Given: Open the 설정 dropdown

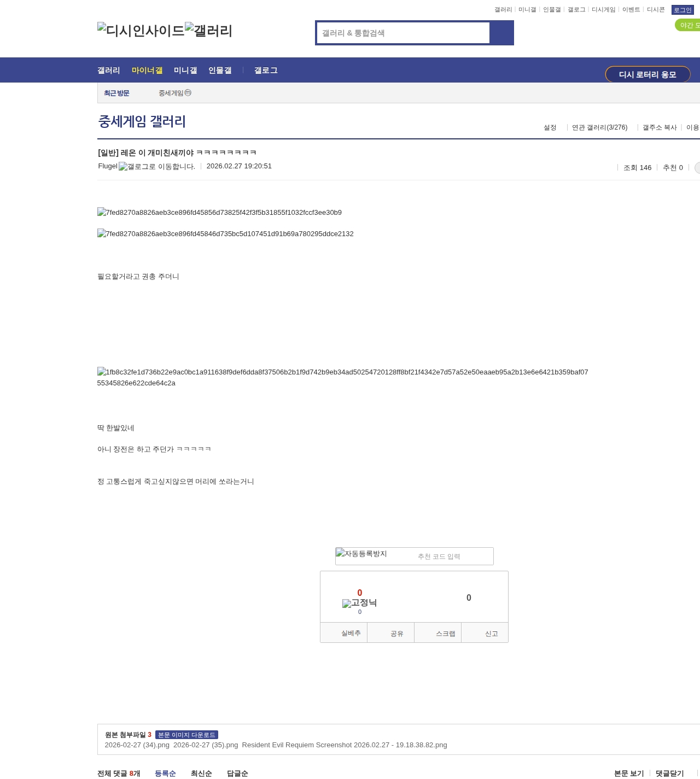Looking at the screenshot, I should [x=550, y=127].
